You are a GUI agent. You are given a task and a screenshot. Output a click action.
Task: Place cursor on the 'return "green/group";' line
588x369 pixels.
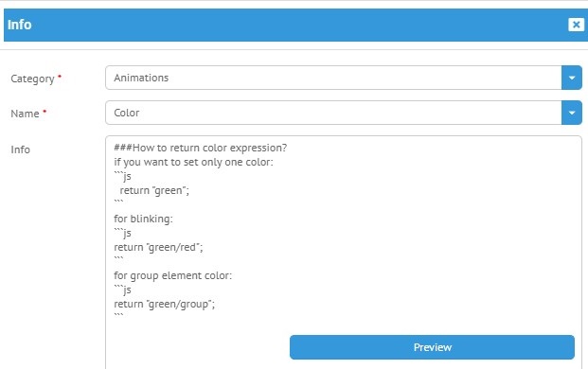point(164,304)
